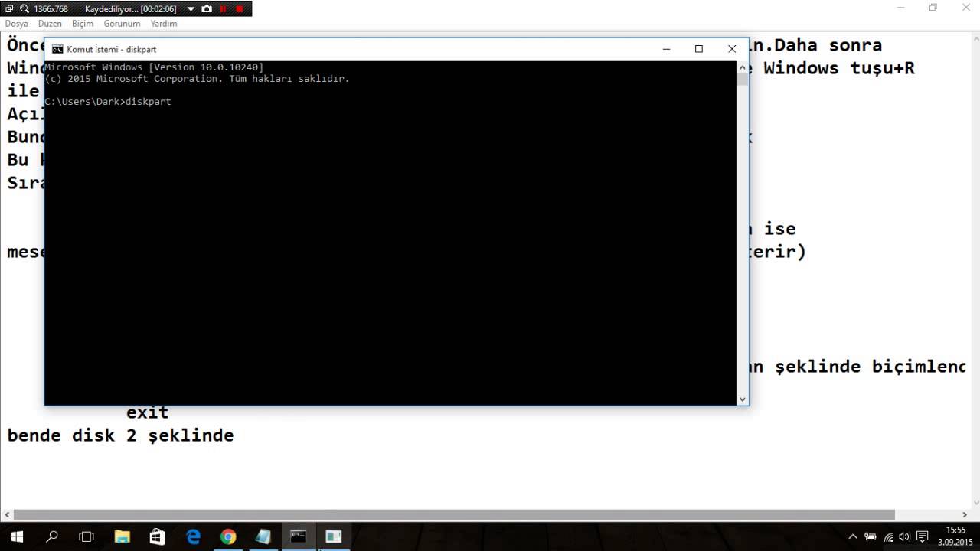The height and width of the screenshot is (551, 980).
Task: Open the Yardım menu in Notepad
Action: pyautogui.click(x=164, y=24)
